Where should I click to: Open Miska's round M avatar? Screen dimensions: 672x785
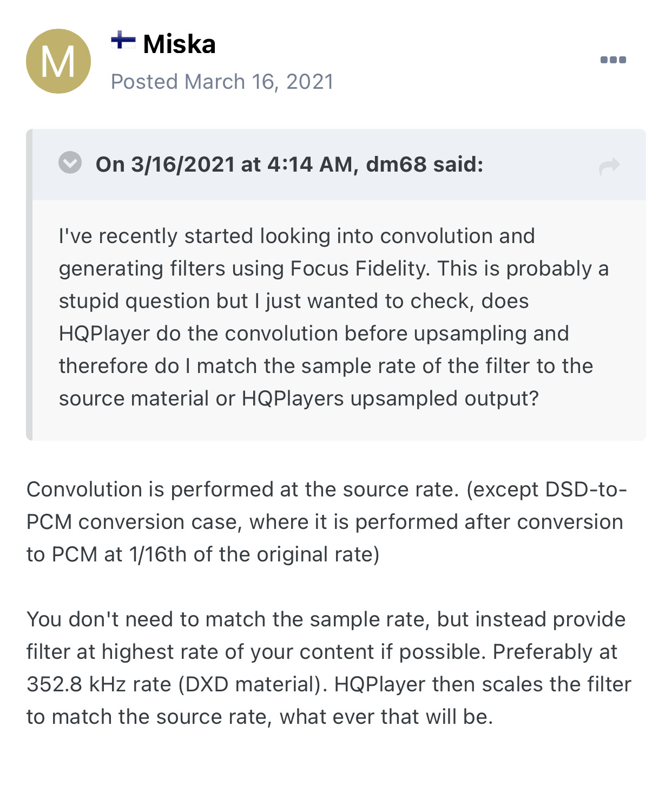[58, 61]
